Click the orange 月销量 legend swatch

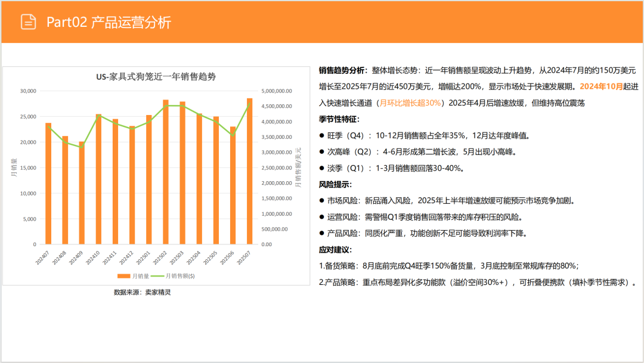click(123, 276)
